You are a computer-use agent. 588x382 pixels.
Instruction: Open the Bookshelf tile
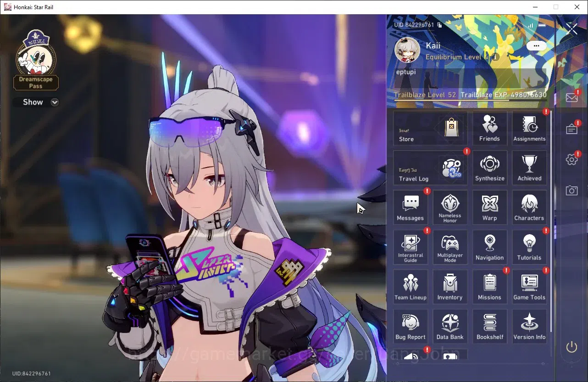click(x=489, y=326)
